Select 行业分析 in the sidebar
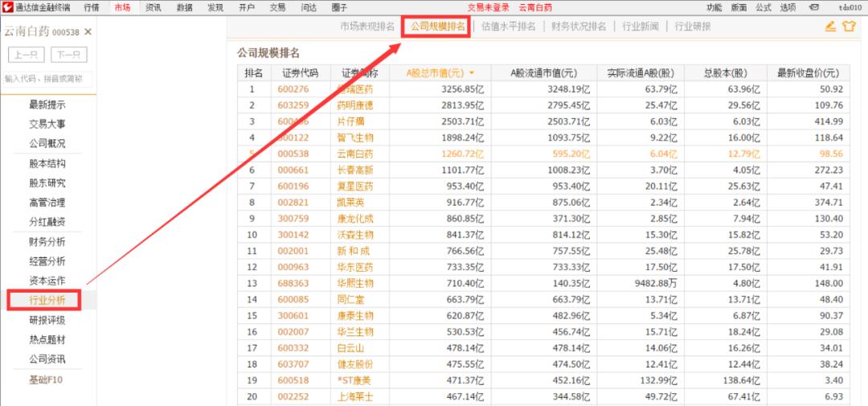The image size is (868, 406). click(47, 300)
